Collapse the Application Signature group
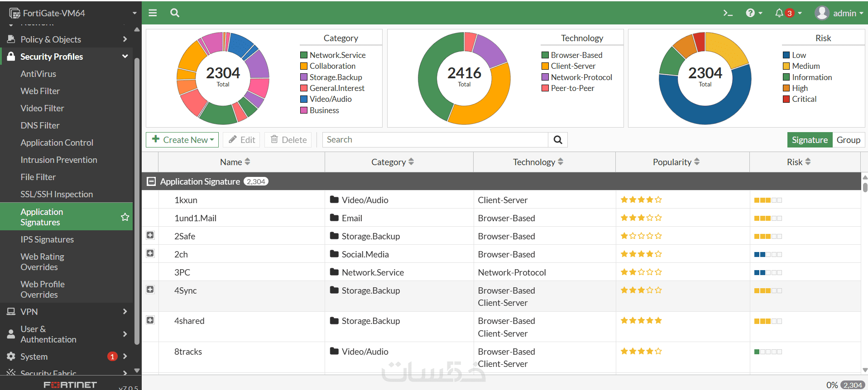Screen dimensions: 868x390 coord(151,181)
